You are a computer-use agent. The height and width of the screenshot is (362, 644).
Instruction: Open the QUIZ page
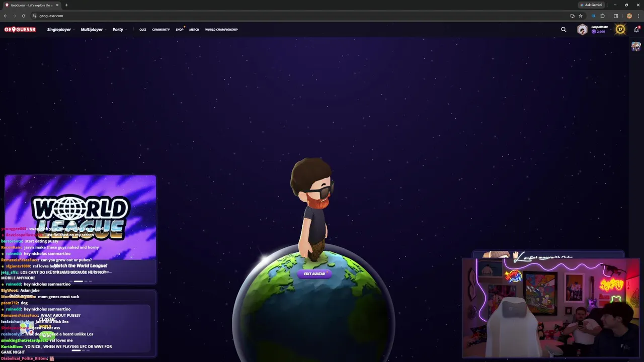coord(143,30)
